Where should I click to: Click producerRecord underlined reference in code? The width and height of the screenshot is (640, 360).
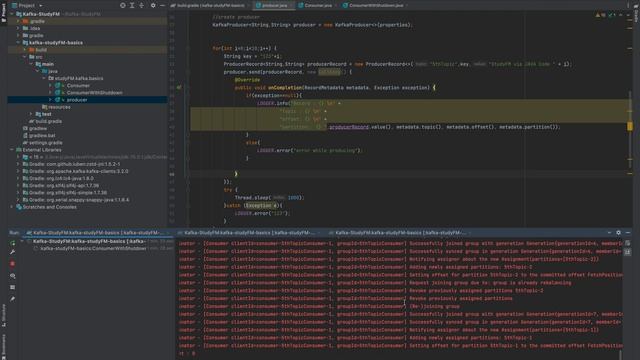[349, 127]
